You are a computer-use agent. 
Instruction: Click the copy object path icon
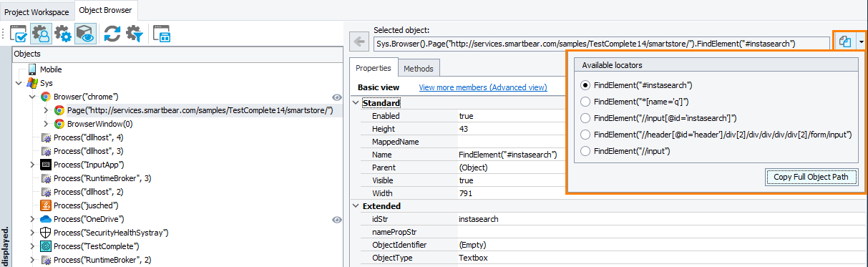844,42
